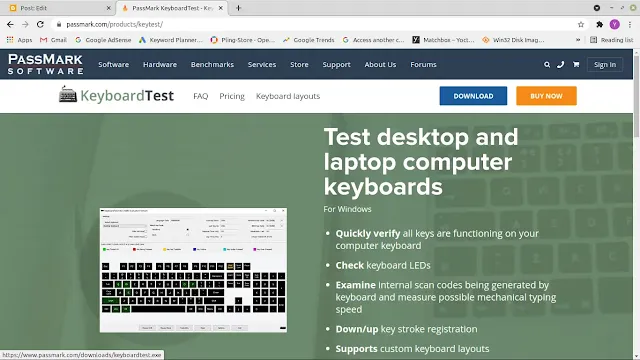Image resolution: width=640 pixels, height=360 pixels.
Task: Click the phone contact icon
Action: [561, 64]
